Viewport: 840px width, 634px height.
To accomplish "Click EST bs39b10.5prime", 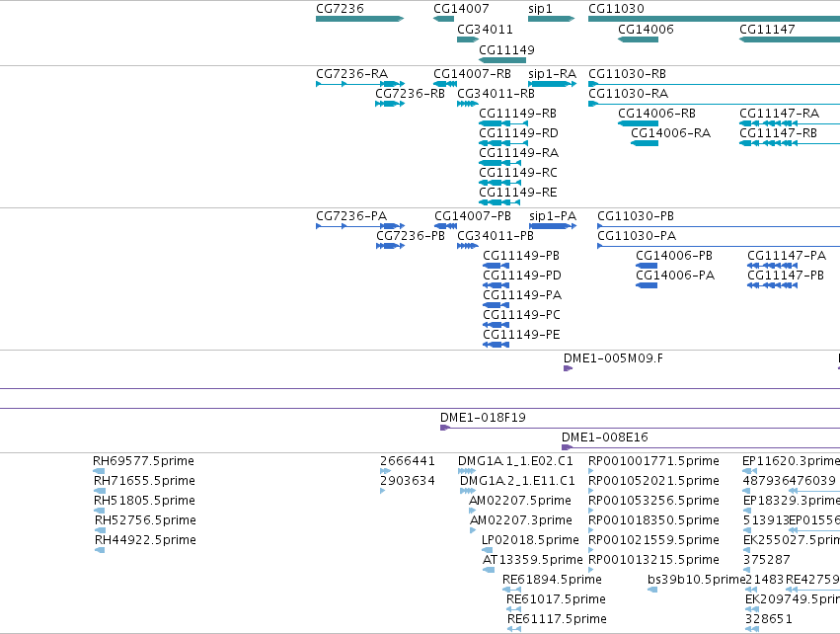I will [652, 590].
